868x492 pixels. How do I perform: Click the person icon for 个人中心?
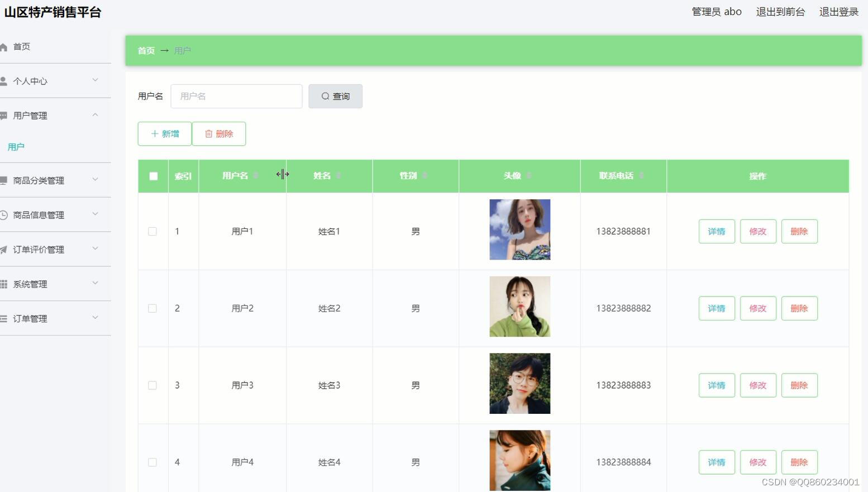click(4, 80)
